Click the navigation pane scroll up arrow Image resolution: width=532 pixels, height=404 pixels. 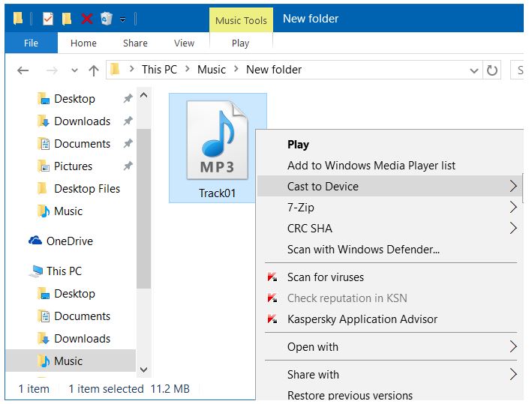point(144,95)
